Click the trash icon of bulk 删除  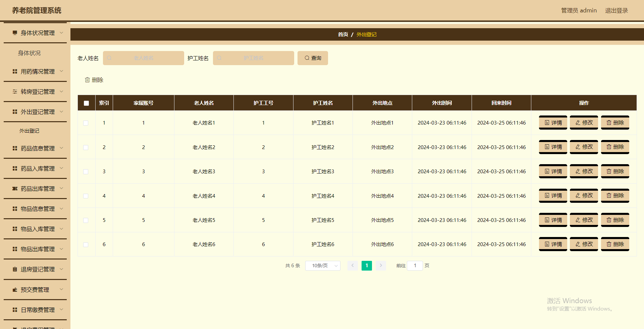tap(87, 80)
